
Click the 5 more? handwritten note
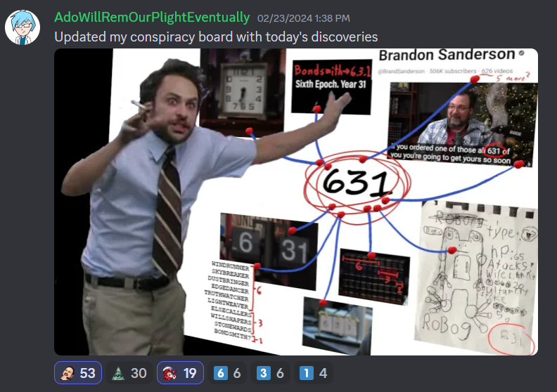[x=513, y=77]
